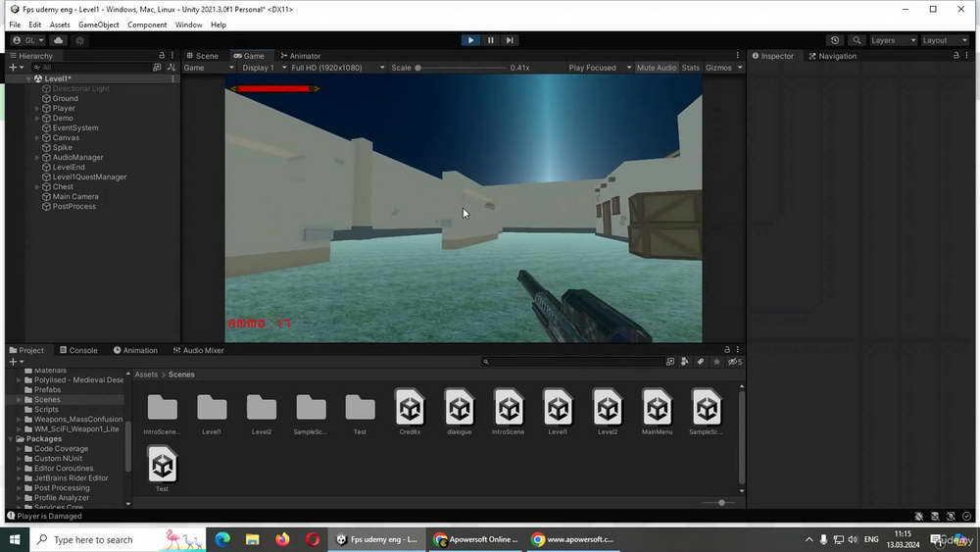Open Microsoft Edge from the taskbar
980x552 pixels.
coord(222,539)
